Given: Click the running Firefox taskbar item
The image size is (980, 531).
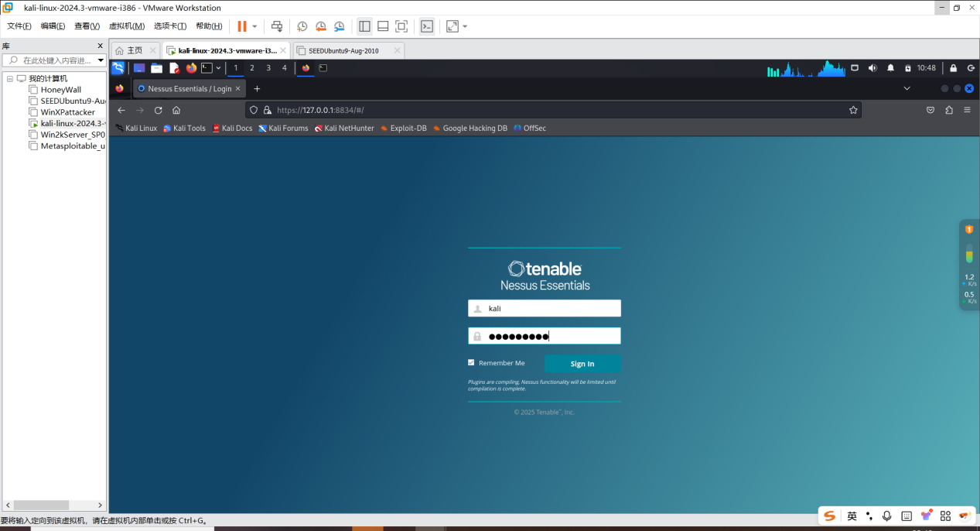Looking at the screenshot, I should tap(306, 68).
